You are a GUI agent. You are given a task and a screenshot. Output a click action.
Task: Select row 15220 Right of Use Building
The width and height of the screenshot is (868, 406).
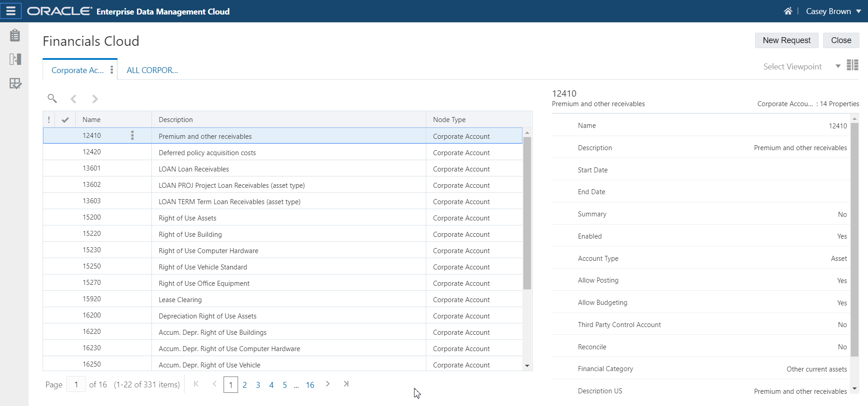point(283,234)
